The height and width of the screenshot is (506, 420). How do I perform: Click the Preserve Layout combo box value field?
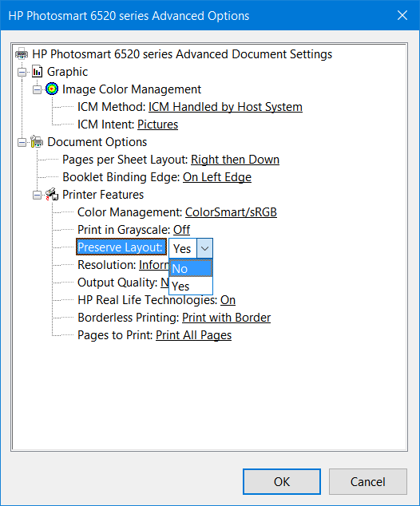[183, 248]
